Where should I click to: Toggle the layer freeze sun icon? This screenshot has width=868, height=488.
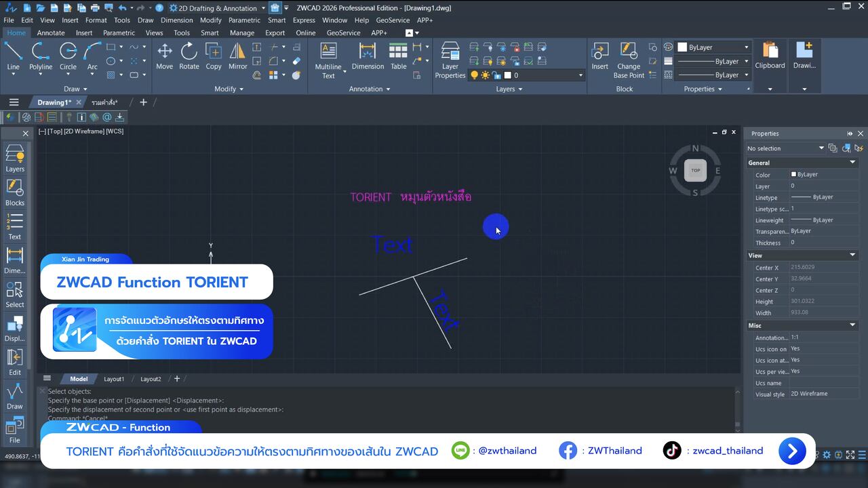click(x=486, y=75)
